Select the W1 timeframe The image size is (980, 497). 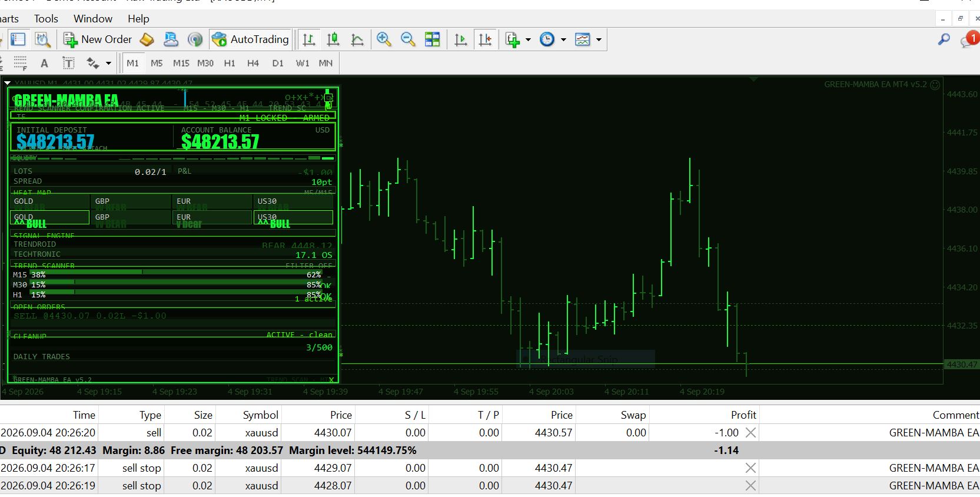(x=303, y=63)
